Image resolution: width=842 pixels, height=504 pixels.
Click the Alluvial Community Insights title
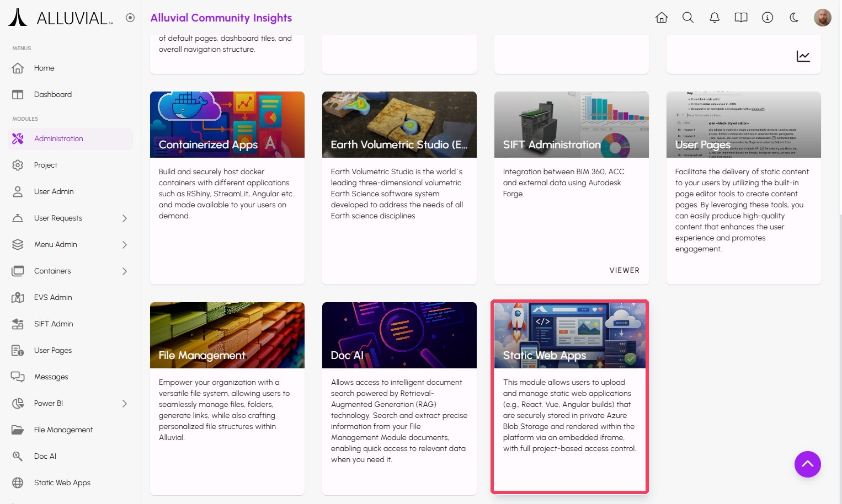[221, 18]
